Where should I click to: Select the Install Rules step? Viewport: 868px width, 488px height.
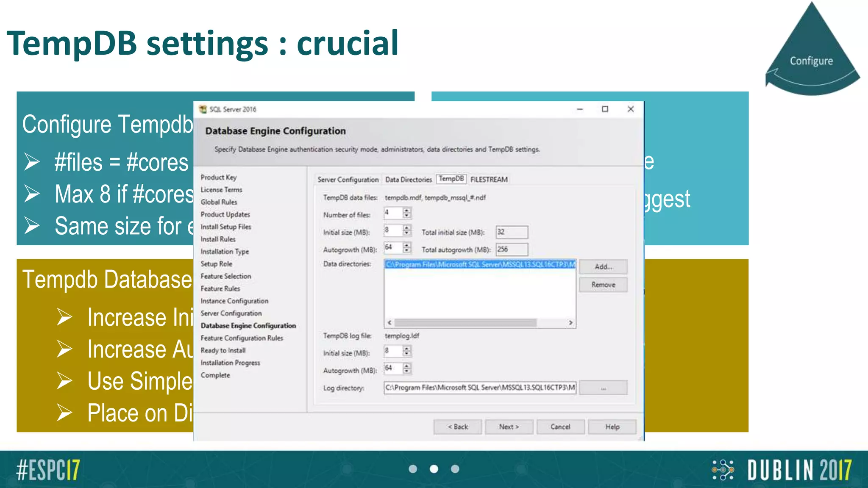tap(218, 239)
